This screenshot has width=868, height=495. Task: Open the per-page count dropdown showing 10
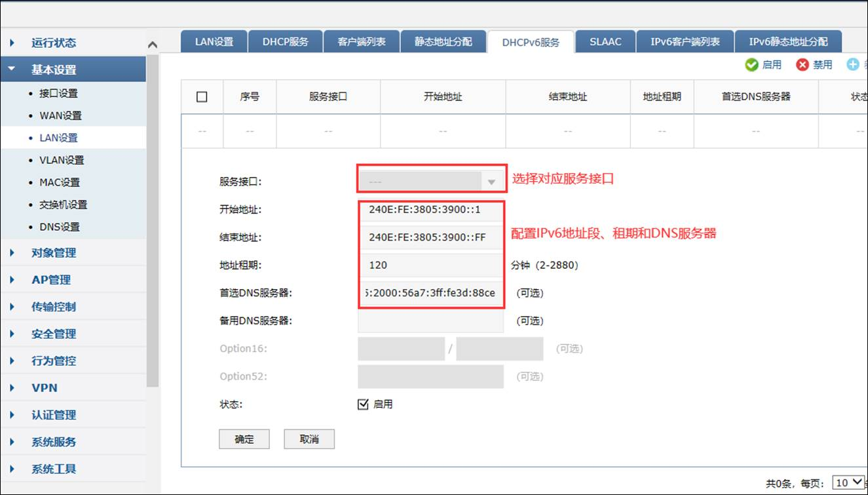[848, 481]
